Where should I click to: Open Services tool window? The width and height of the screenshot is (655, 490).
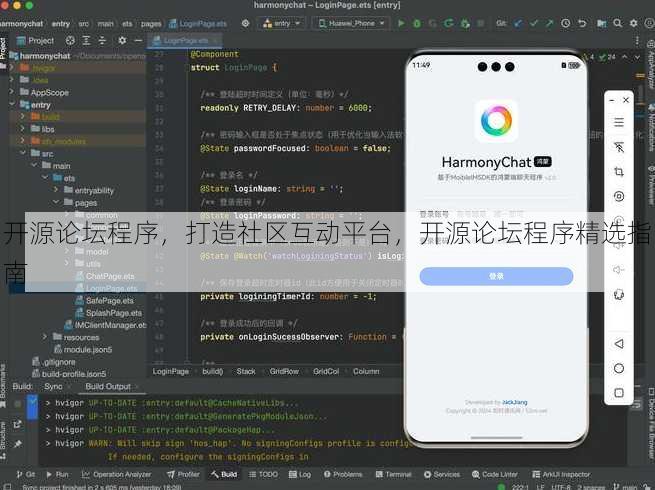tap(442, 474)
